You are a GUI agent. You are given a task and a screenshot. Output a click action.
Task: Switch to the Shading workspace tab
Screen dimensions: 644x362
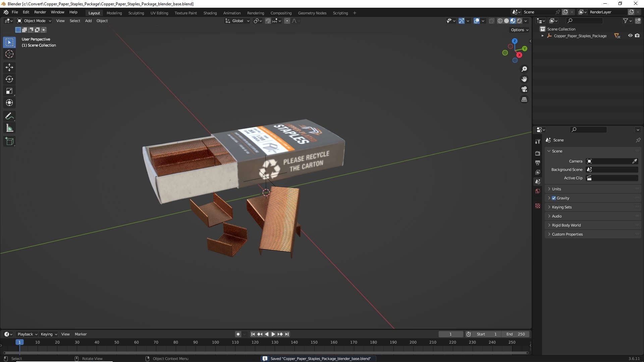pyautogui.click(x=210, y=13)
